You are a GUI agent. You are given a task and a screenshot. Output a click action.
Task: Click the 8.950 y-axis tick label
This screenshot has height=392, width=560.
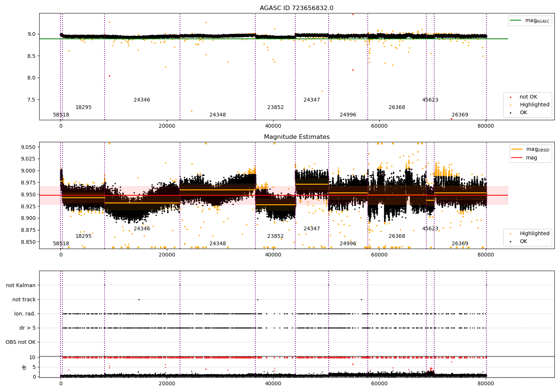coord(28,195)
